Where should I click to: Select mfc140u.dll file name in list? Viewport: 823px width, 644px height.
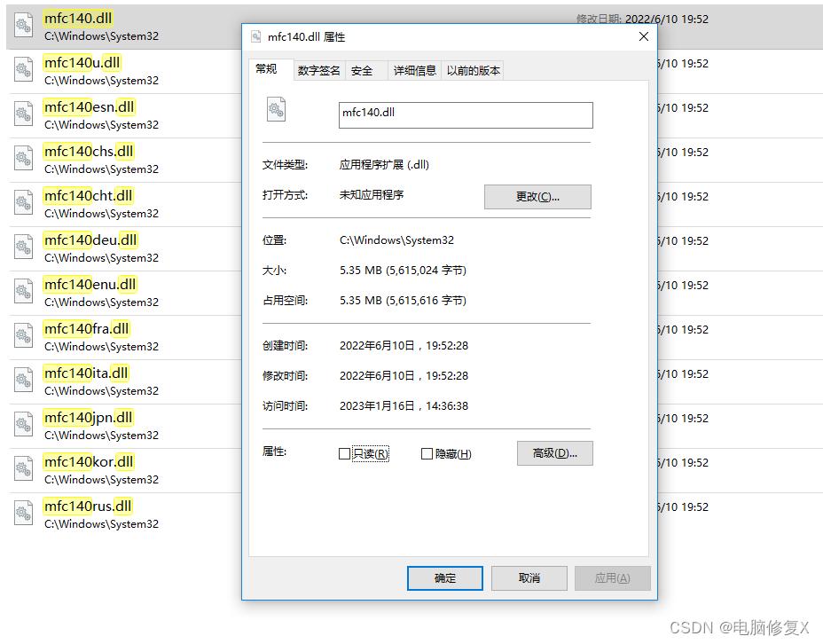(x=82, y=62)
